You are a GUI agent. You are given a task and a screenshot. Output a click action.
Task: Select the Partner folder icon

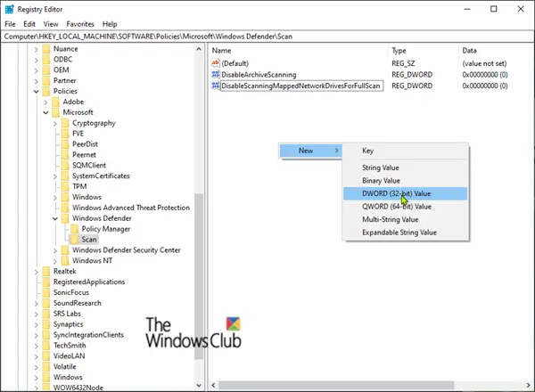coord(46,80)
